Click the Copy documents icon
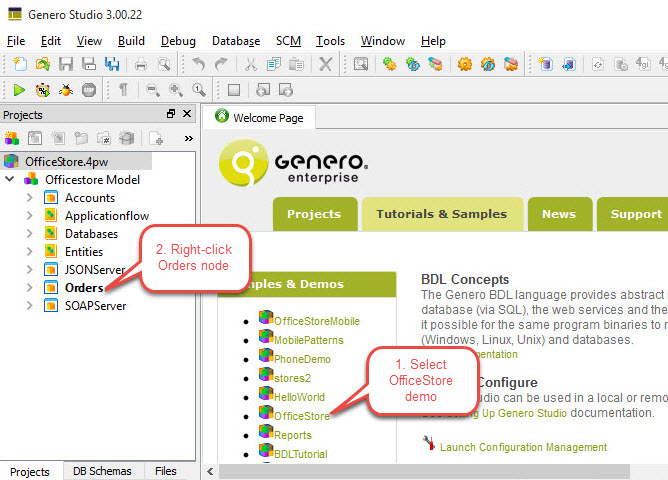Image resolution: width=668 pixels, height=480 pixels. coord(274,64)
